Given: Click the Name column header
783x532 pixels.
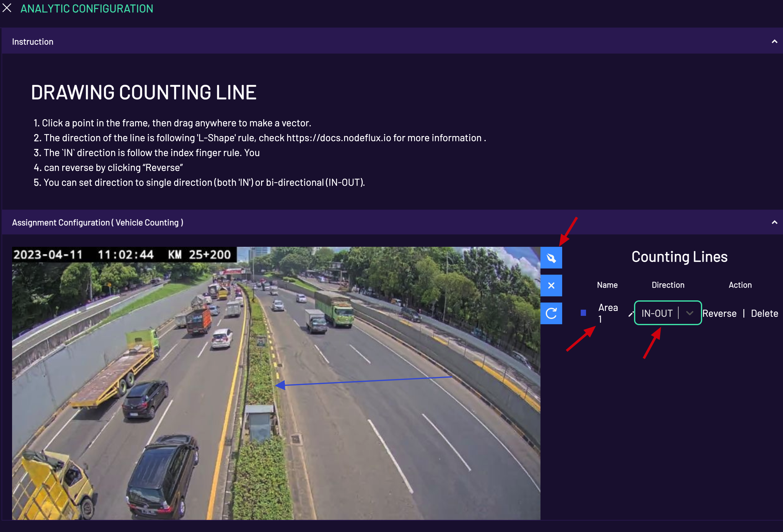Looking at the screenshot, I should coord(607,285).
